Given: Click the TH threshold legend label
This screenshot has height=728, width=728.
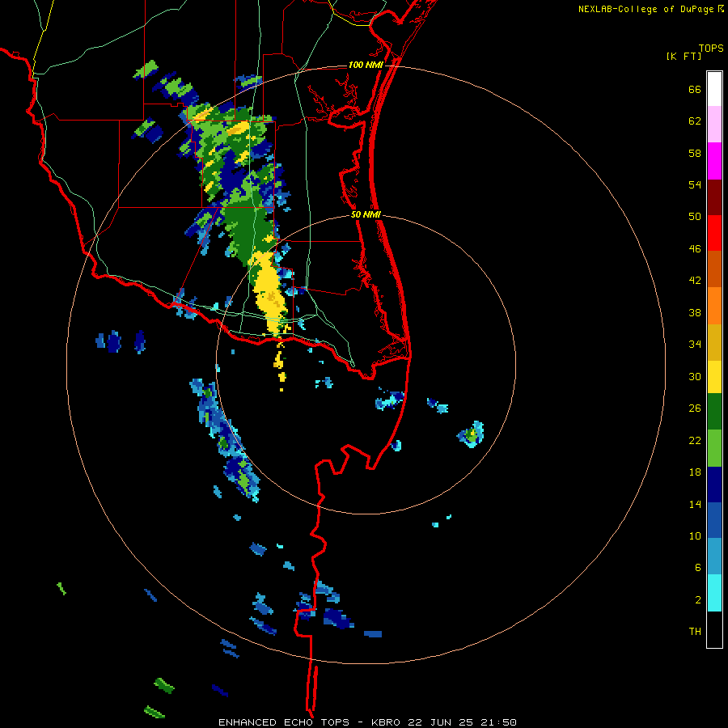Looking at the screenshot, I should coord(695,632).
